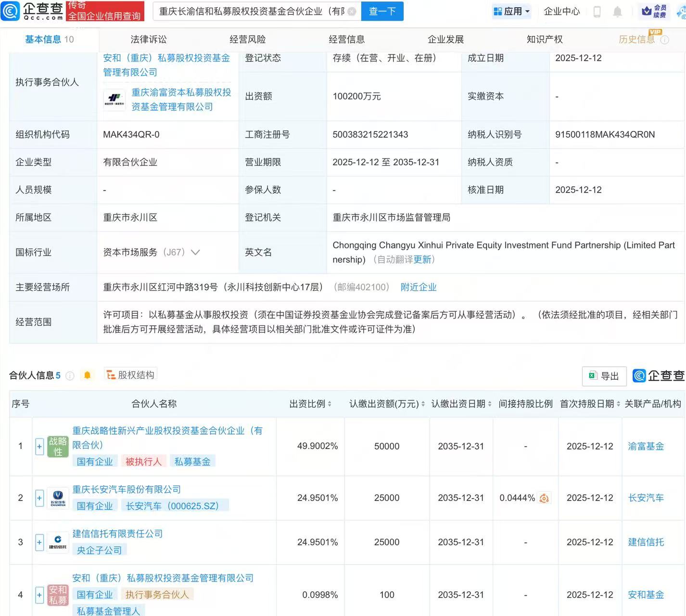Expand the 重庆长安汽车 row details

pyautogui.click(x=39, y=498)
